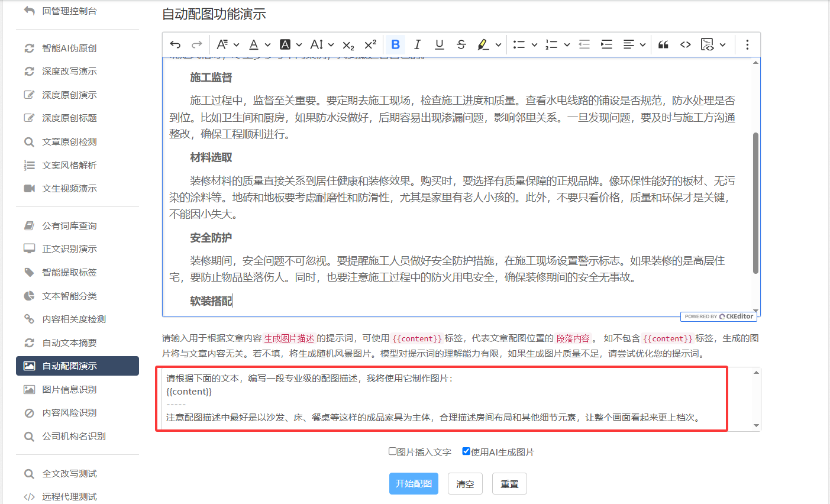The image size is (830, 504).
Task: Apply strikethrough formatting
Action: 461,44
